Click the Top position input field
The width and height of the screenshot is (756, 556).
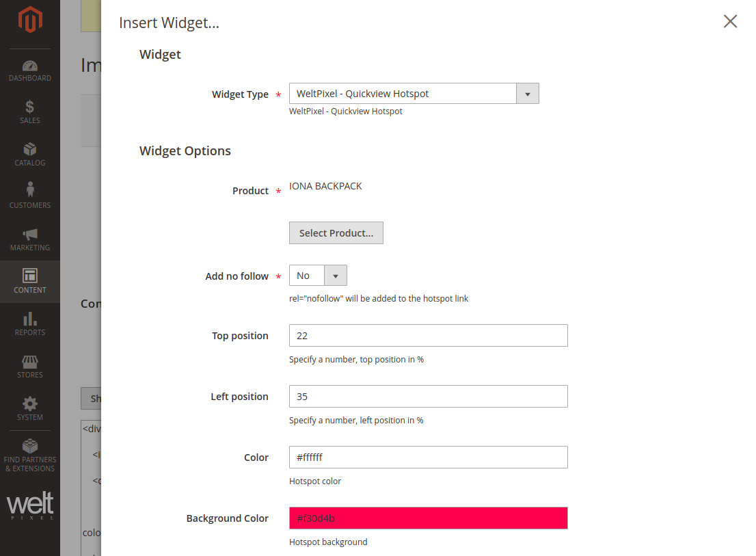[x=428, y=336]
